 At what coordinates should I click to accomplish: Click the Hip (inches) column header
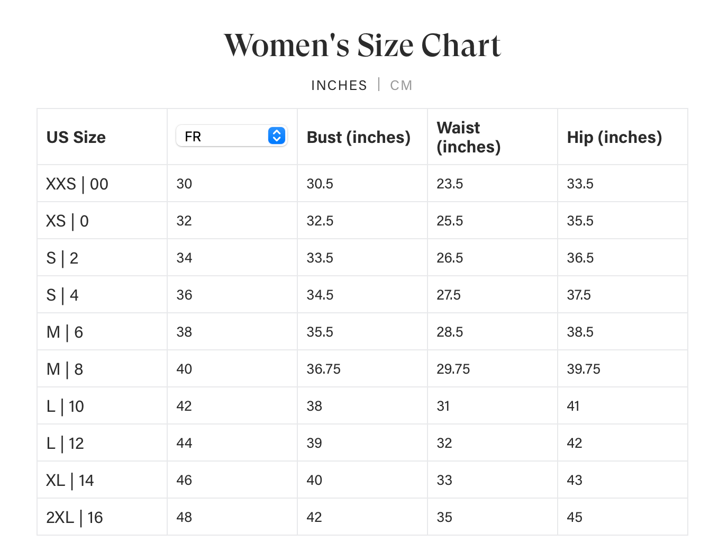click(x=614, y=137)
